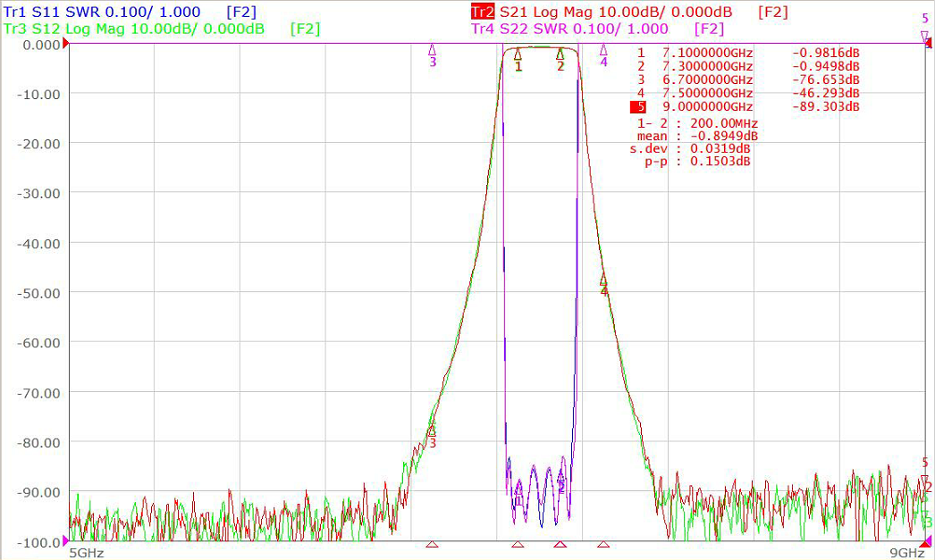Click purple marker 3 at the top reference line
This screenshot has width=935, height=560.
coord(433,50)
